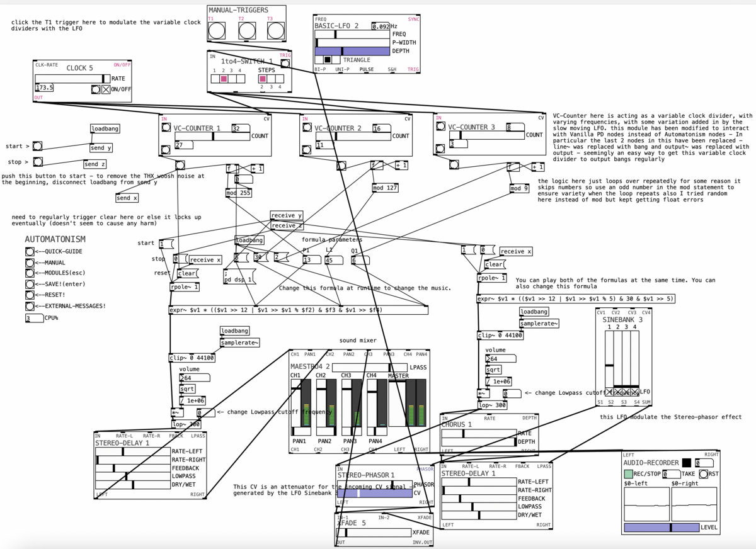Click the clear message box under reset

pyautogui.click(x=187, y=273)
